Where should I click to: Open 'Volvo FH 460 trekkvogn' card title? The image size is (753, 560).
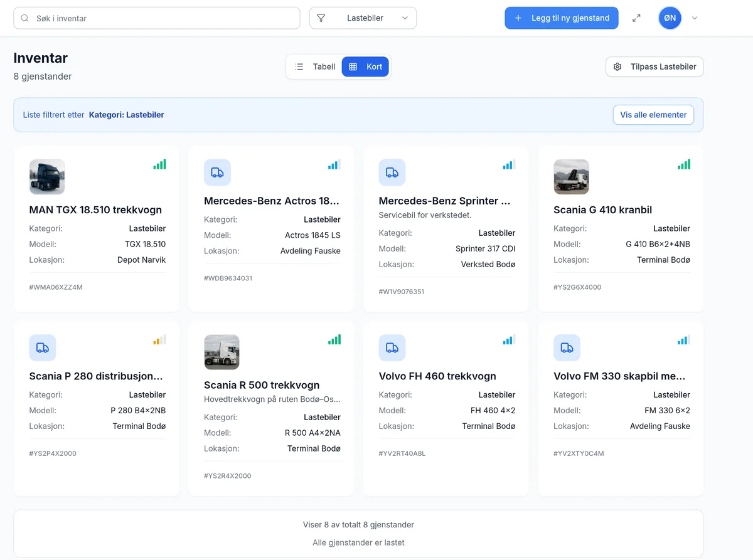[437, 376]
